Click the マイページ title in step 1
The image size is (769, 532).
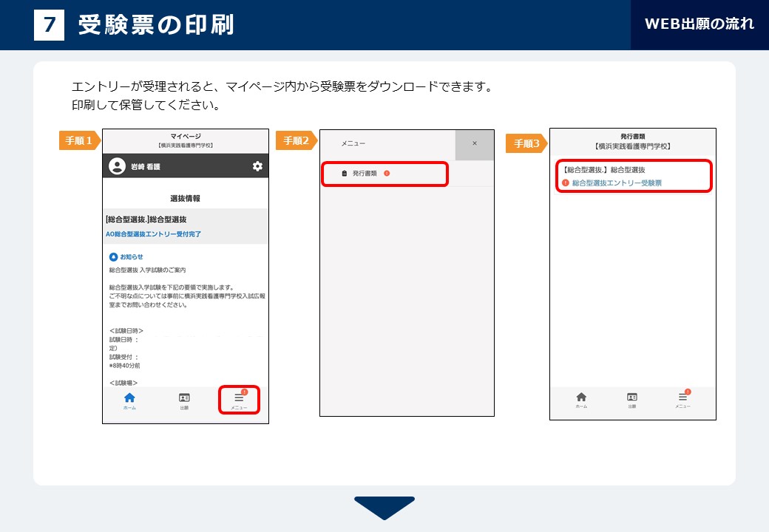pos(186,136)
